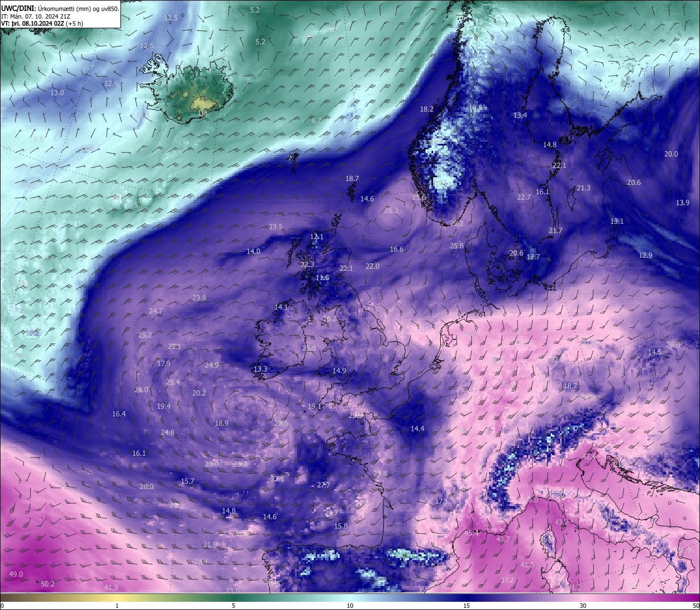
Task: Click the 49.0 value on the map
Action: 16,574
